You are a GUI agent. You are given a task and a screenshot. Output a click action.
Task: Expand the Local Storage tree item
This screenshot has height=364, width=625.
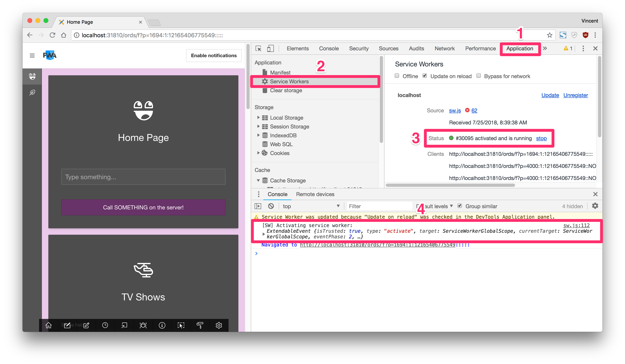tap(258, 118)
